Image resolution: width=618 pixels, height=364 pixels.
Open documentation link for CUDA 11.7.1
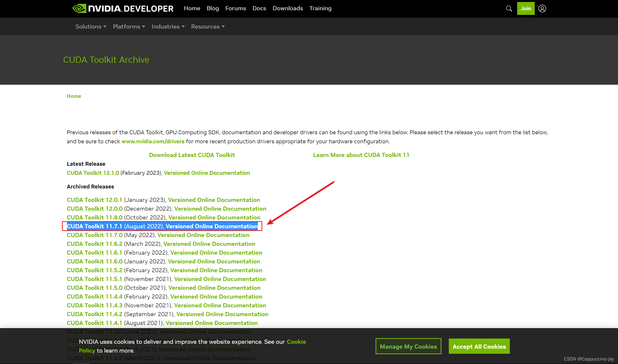pyautogui.click(x=211, y=226)
